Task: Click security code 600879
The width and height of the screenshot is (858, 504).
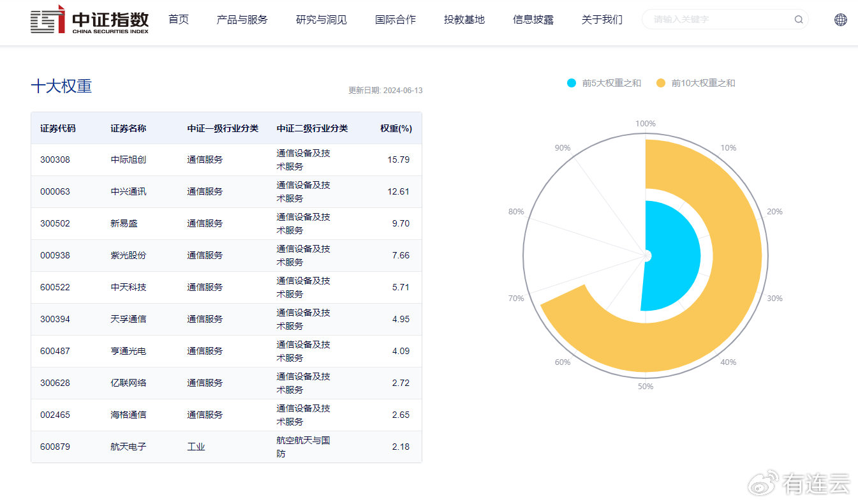Action: (x=55, y=447)
